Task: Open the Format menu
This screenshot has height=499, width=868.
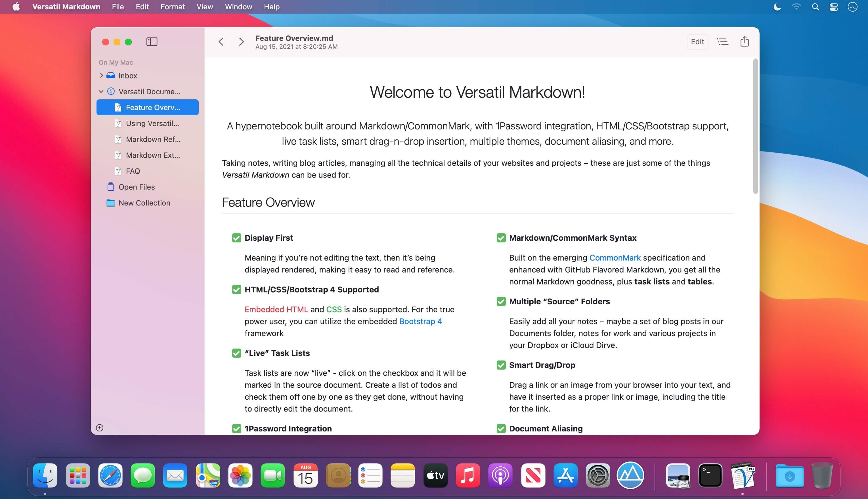Action: [173, 7]
